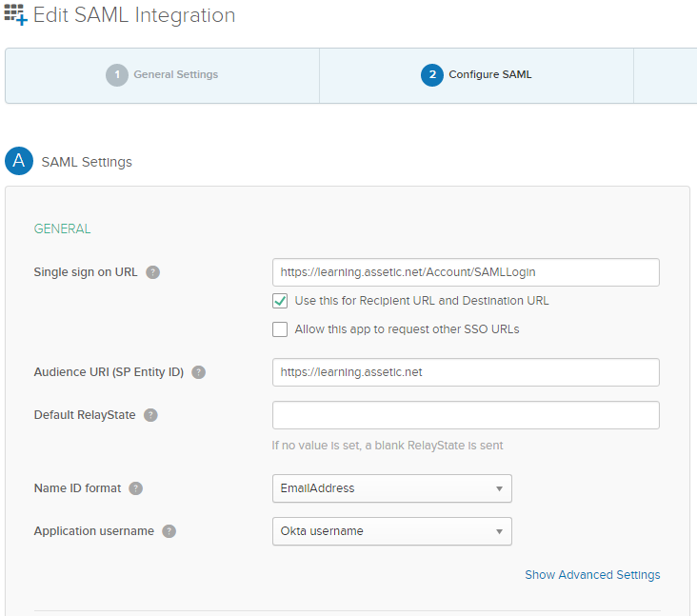This screenshot has width=697, height=616.
Task: Click the step 1 number circle
Action: coord(117,74)
